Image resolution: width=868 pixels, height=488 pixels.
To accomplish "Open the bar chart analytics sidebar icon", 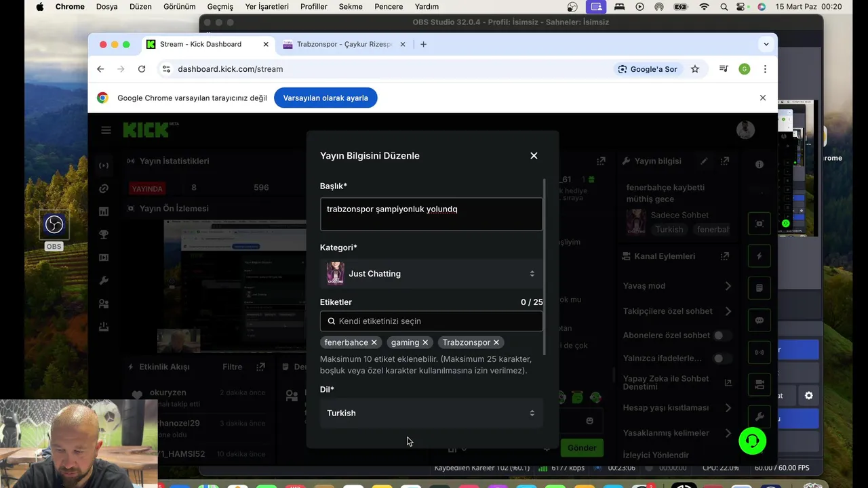I will [104, 211].
